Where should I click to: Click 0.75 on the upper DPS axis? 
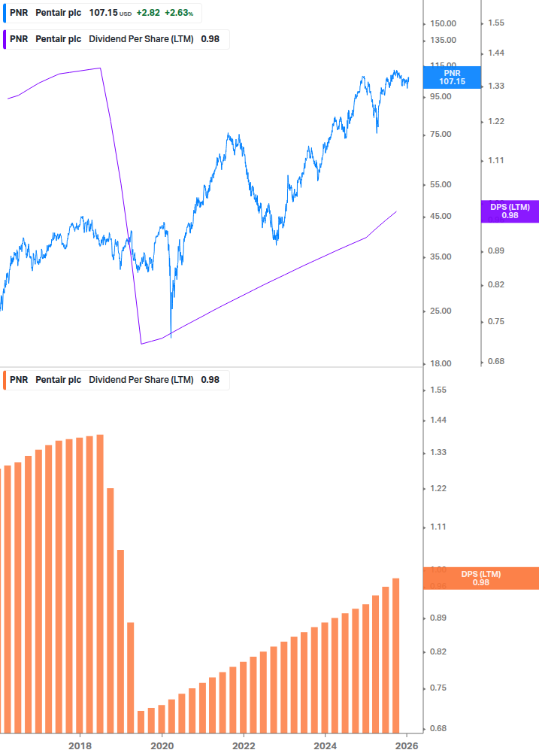click(x=496, y=321)
